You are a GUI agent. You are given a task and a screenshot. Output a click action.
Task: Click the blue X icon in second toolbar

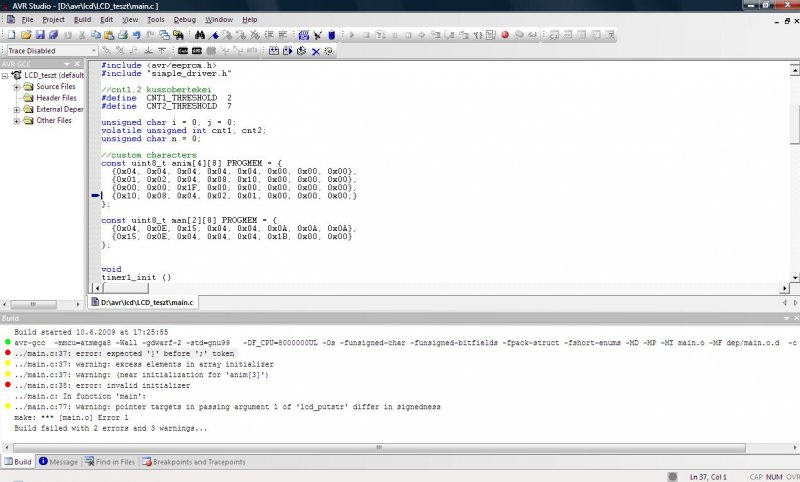pos(316,51)
